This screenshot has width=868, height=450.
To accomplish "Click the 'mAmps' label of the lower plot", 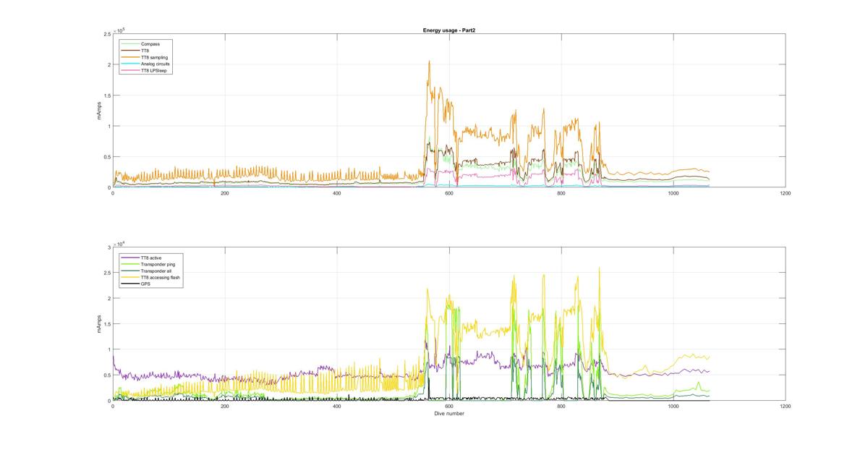I will [100, 323].
